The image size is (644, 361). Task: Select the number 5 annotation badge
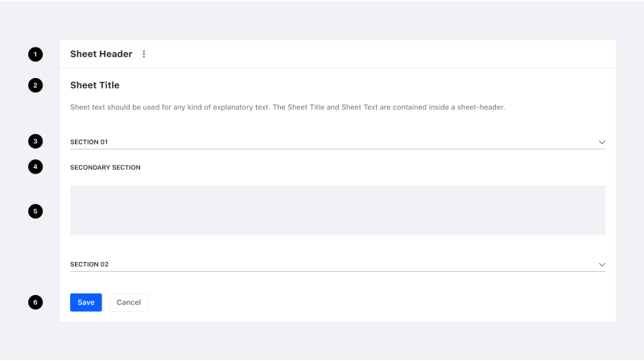35,211
